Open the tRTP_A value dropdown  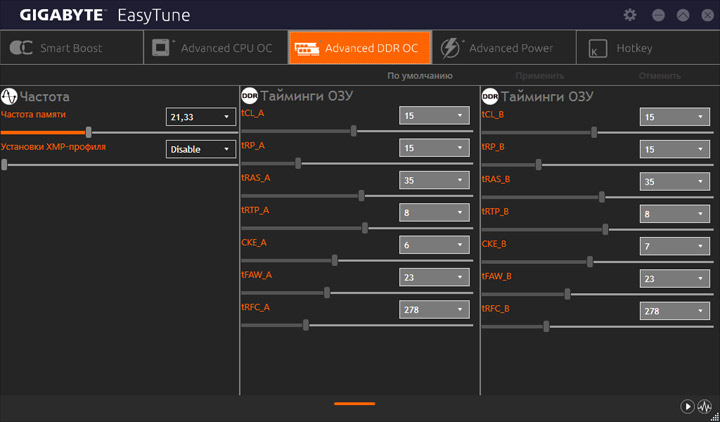click(434, 213)
